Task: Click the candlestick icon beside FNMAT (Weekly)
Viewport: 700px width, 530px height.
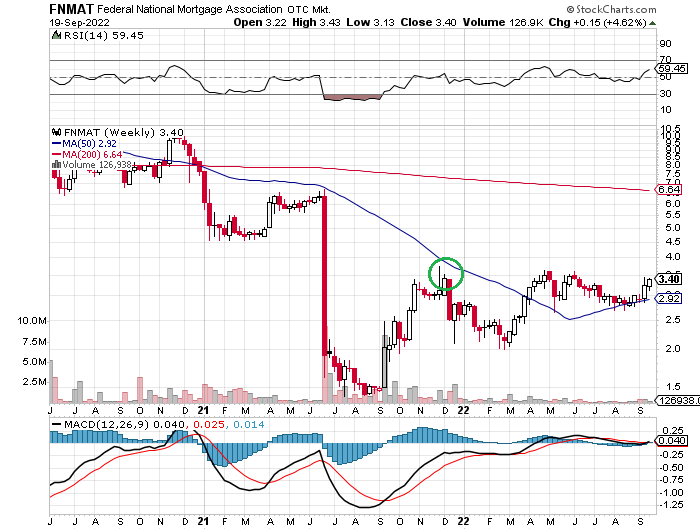Action: (57, 132)
